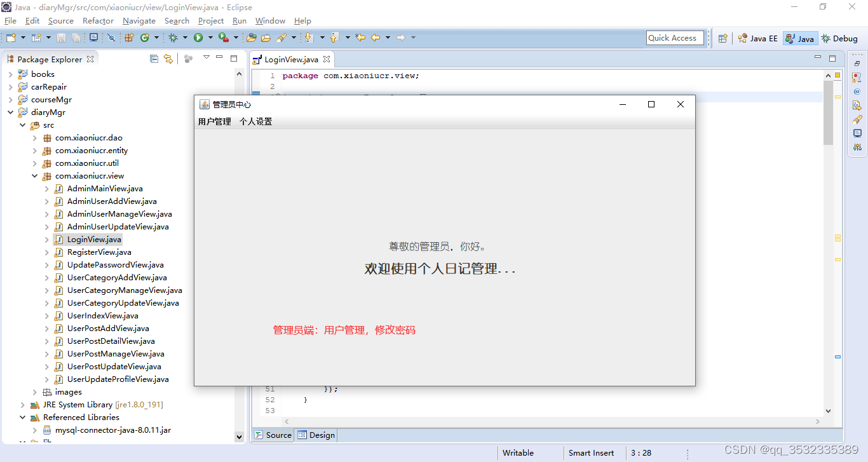Screen dimensions: 868x462
Task: Open the 用户管理 menu in admin window
Action: [x=214, y=121]
